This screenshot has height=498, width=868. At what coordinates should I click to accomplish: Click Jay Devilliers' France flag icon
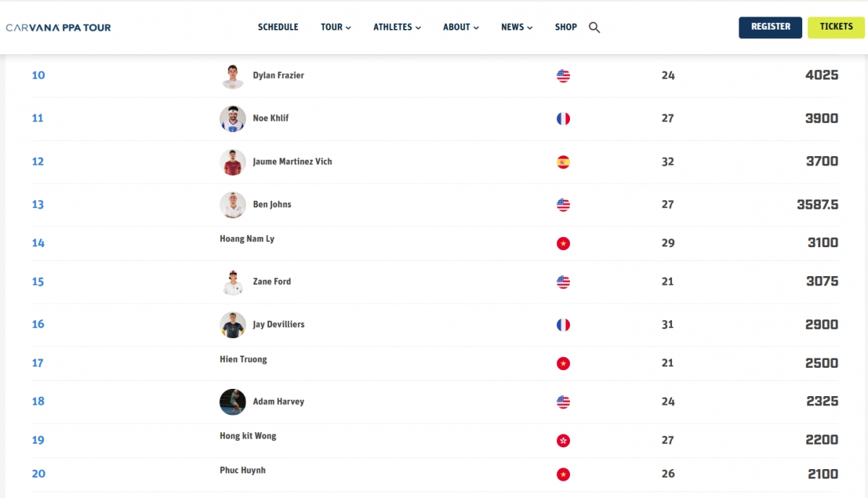pyautogui.click(x=563, y=325)
